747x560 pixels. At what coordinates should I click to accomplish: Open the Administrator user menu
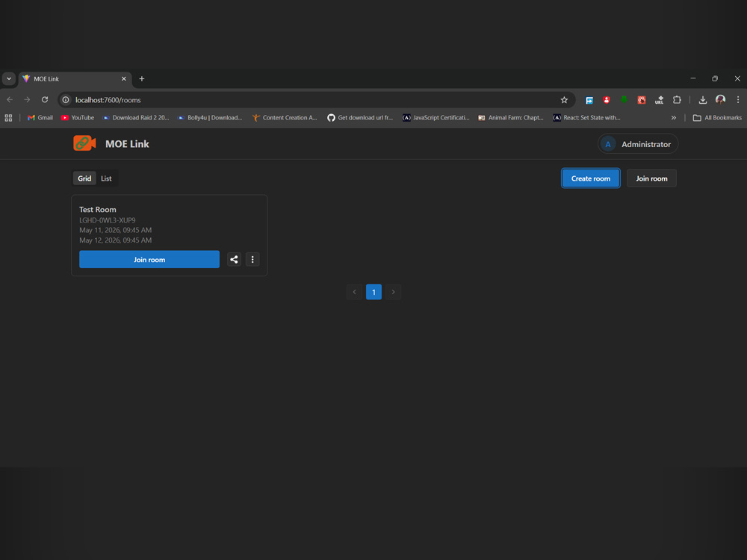tap(638, 144)
